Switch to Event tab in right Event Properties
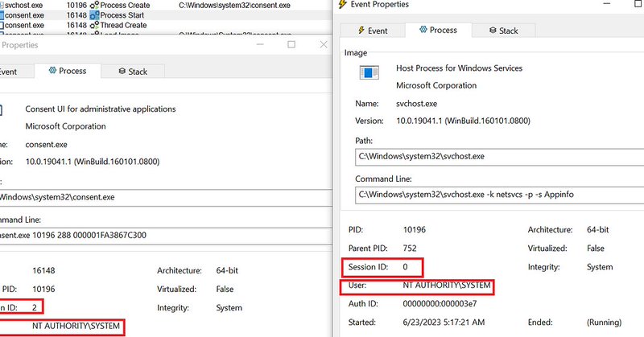Image resolution: width=644 pixels, height=337 pixels. point(373,31)
